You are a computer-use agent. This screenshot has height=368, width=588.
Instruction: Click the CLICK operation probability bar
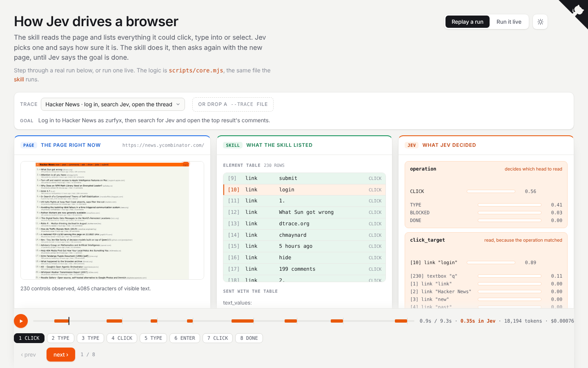click(x=491, y=191)
